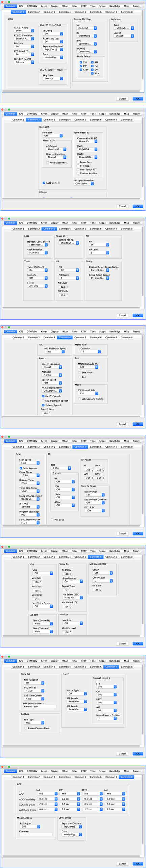Click the Speech Level stepper
The width and height of the screenshot is (146, 868).
50,413
